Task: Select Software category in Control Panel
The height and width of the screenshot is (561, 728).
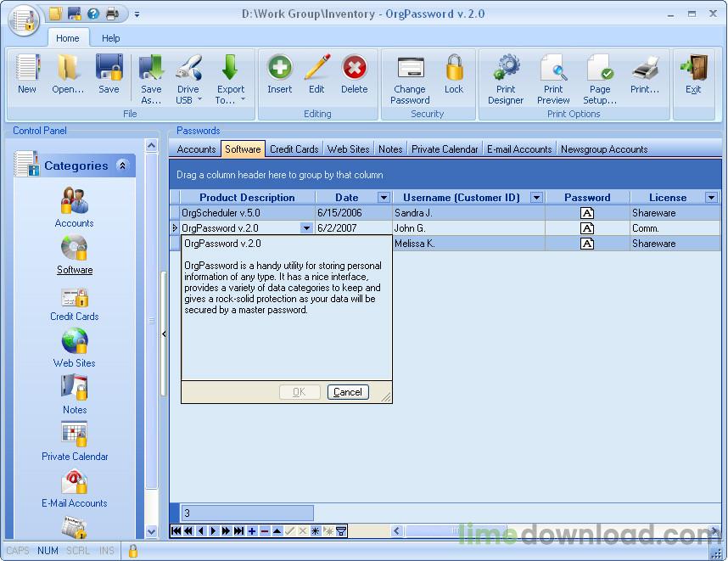Action: 75,255
